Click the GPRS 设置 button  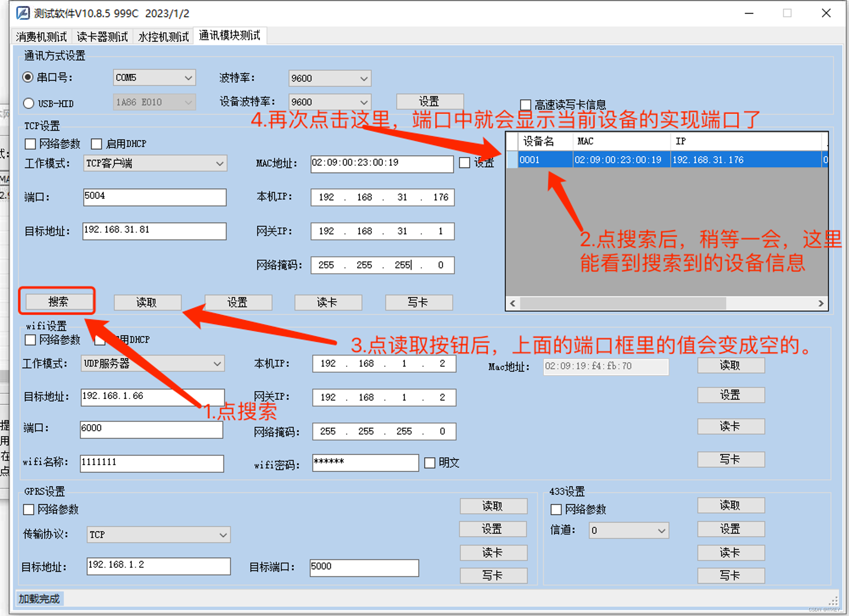click(x=493, y=529)
